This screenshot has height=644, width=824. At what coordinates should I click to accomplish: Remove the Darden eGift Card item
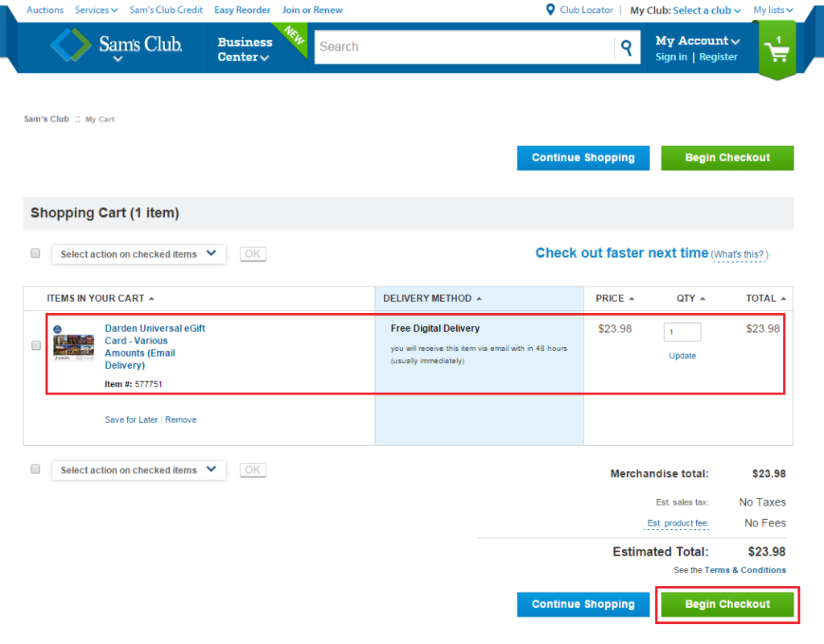[x=180, y=419]
